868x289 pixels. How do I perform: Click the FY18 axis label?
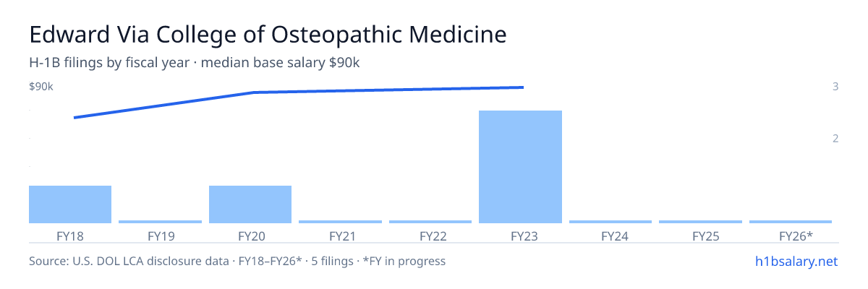point(70,236)
